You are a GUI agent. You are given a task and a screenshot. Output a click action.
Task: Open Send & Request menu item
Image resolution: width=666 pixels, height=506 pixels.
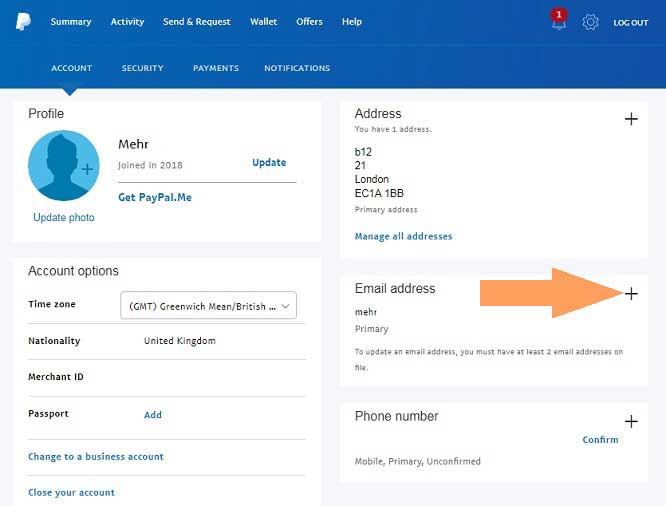coord(197,22)
